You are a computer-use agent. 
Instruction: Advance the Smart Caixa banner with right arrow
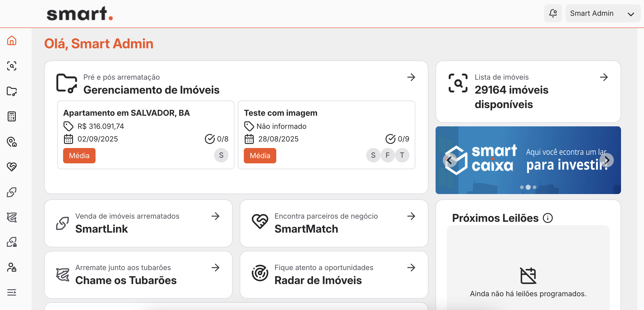pyautogui.click(x=607, y=160)
